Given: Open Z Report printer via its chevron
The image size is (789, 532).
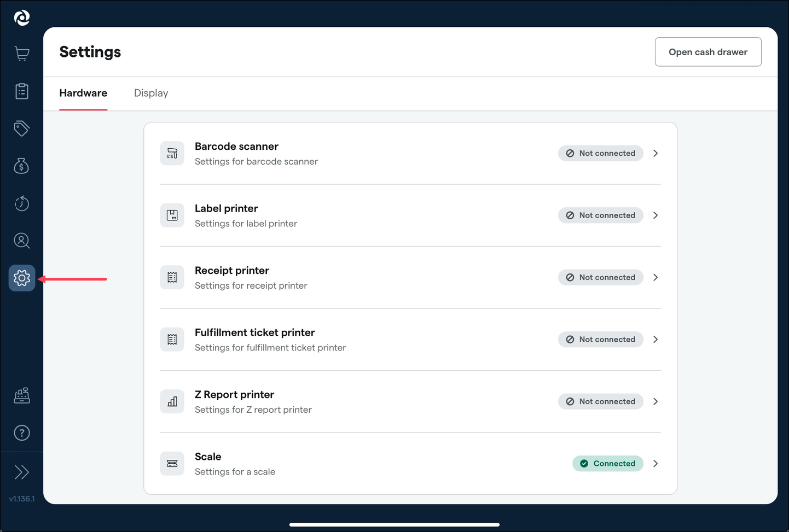Looking at the screenshot, I should [655, 401].
